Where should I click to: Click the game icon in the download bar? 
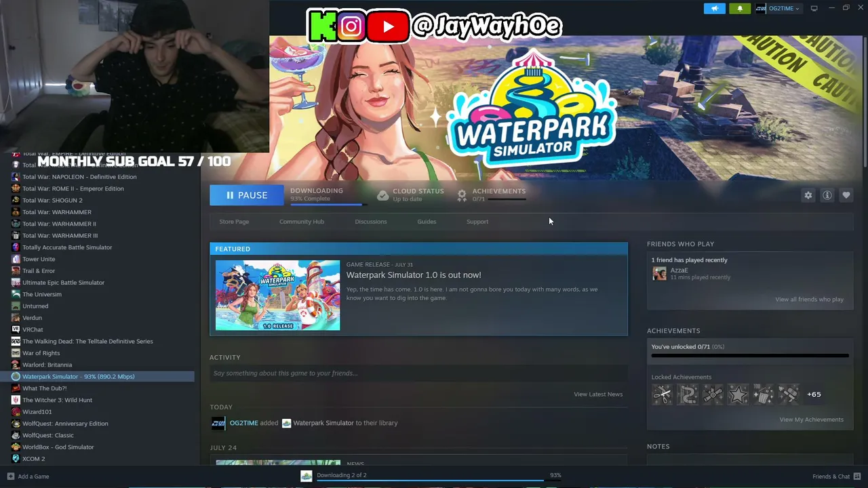[x=307, y=476]
